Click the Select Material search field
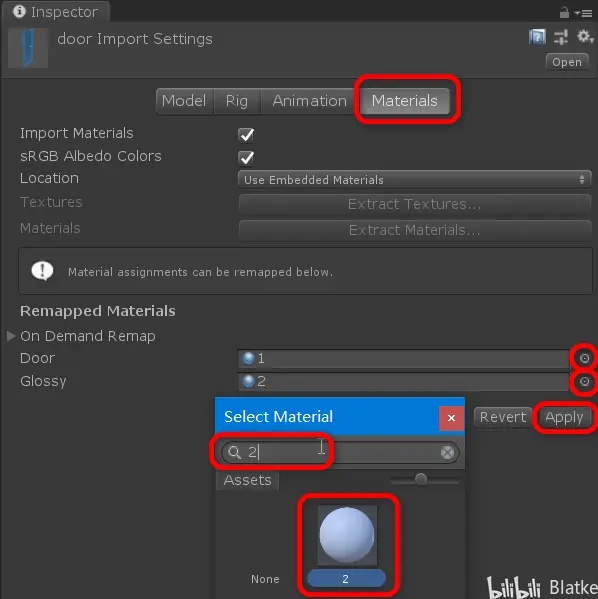 pyautogui.click(x=340, y=452)
